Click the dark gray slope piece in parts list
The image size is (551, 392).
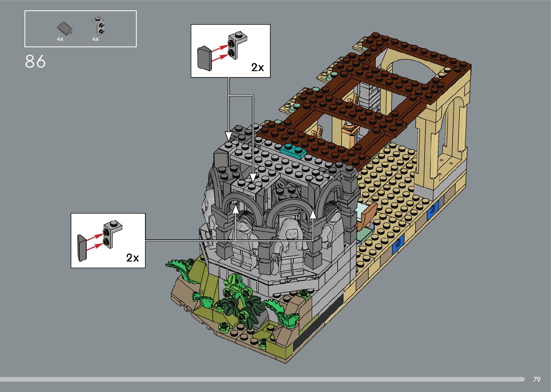pyautogui.click(x=65, y=28)
